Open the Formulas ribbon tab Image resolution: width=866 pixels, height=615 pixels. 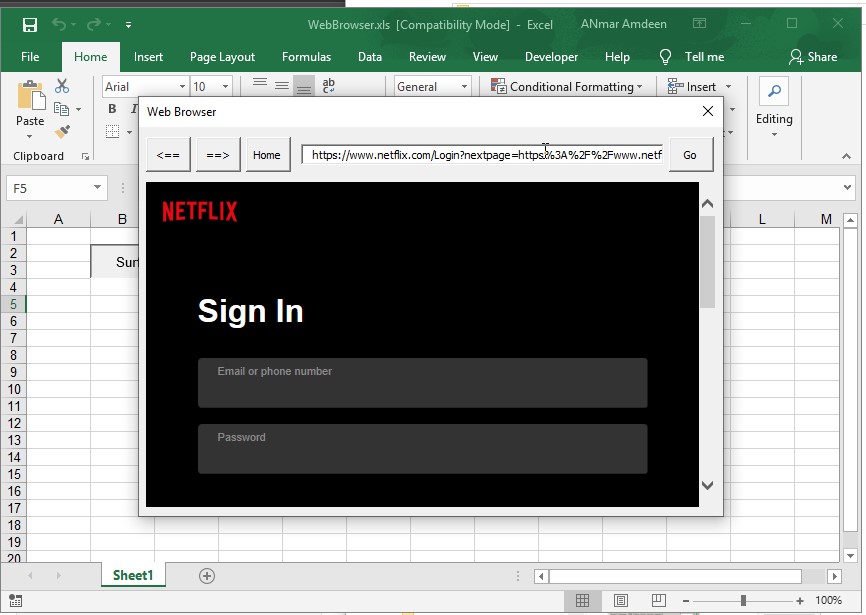(x=306, y=57)
